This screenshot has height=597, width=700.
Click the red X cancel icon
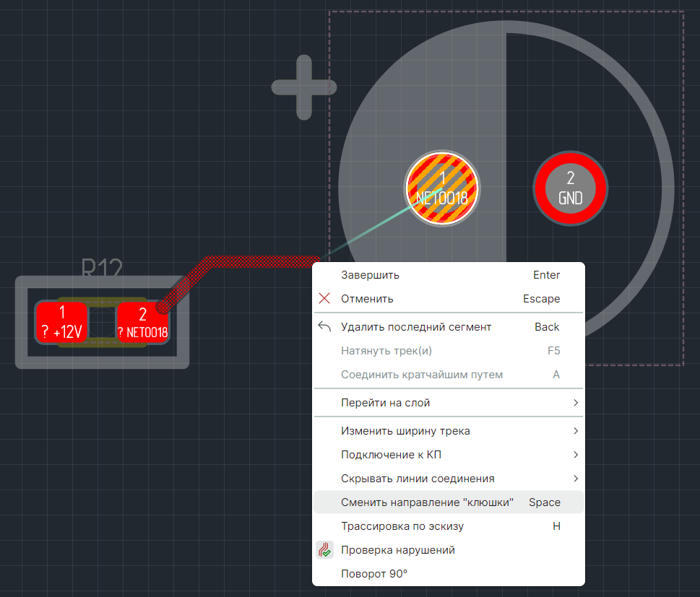click(324, 299)
